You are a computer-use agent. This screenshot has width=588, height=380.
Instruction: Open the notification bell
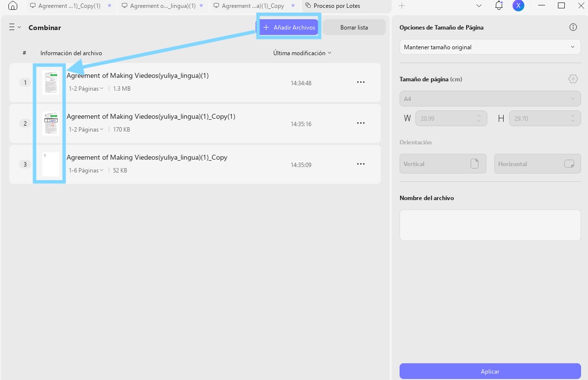(x=499, y=5)
